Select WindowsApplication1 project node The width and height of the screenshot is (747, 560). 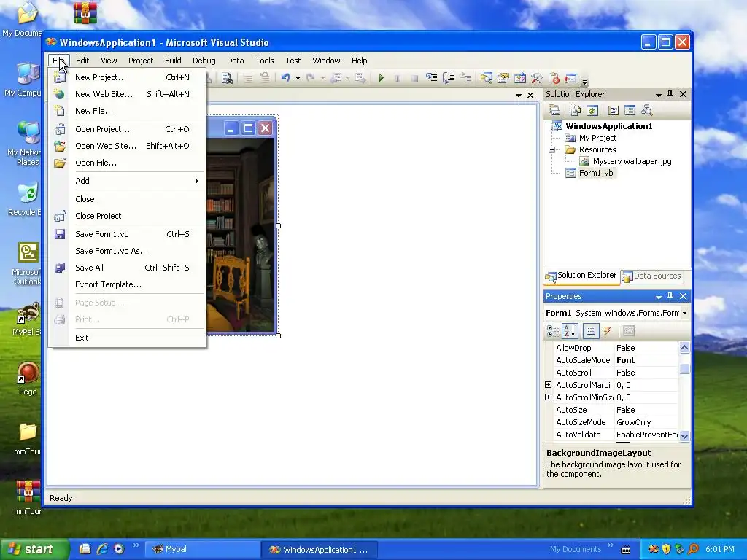[608, 126]
